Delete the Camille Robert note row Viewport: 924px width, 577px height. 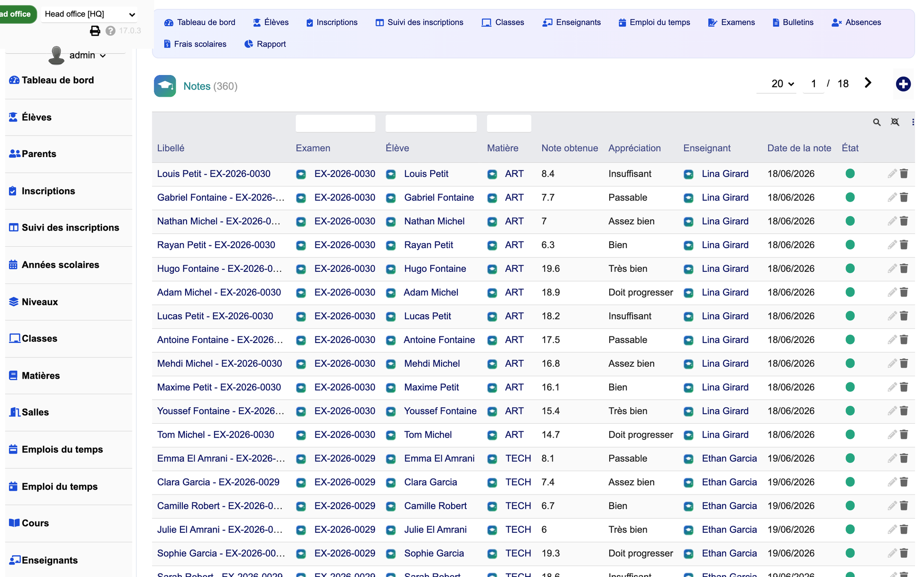tap(904, 506)
